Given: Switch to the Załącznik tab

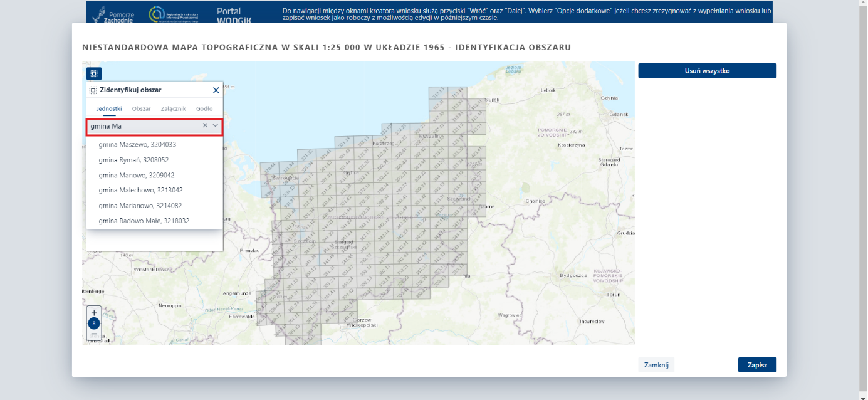Looking at the screenshot, I should [x=173, y=108].
